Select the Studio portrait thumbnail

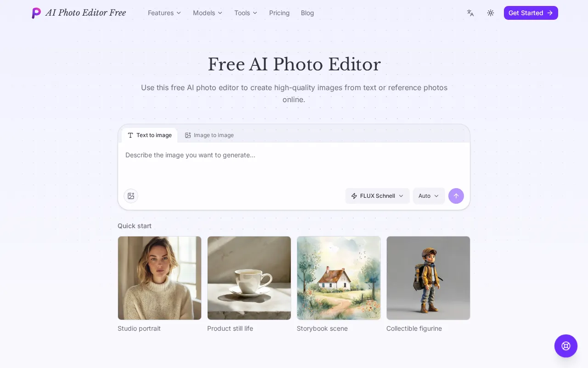pyautogui.click(x=159, y=278)
